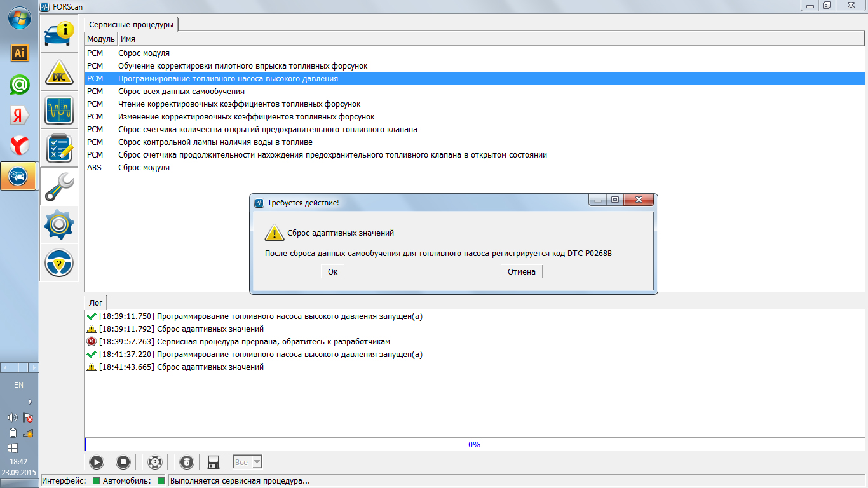Open the gear configuration and programming section

(59, 224)
